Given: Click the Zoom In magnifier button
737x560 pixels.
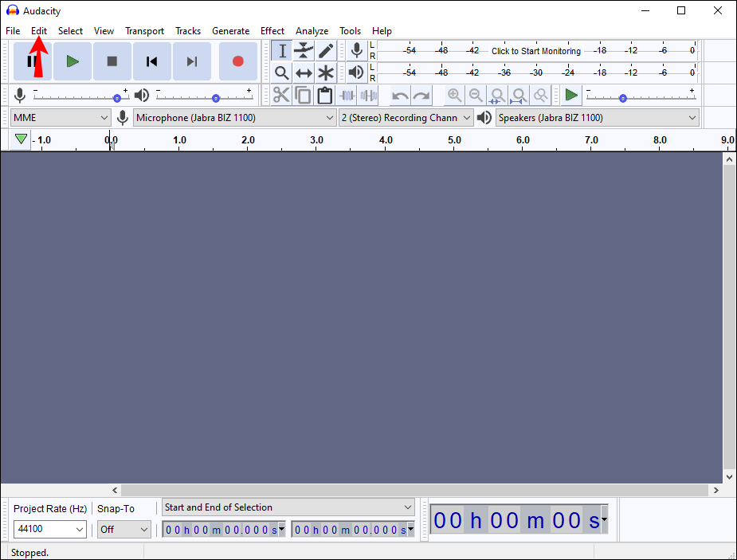Looking at the screenshot, I should (454, 96).
